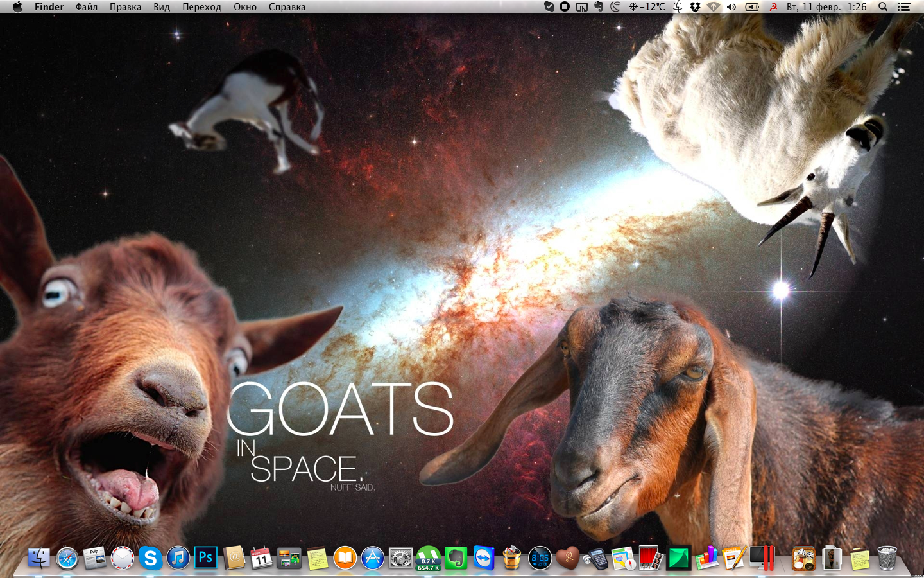Screen dimensions: 924x578
Task: Open the Переход menu
Action: 201,7
